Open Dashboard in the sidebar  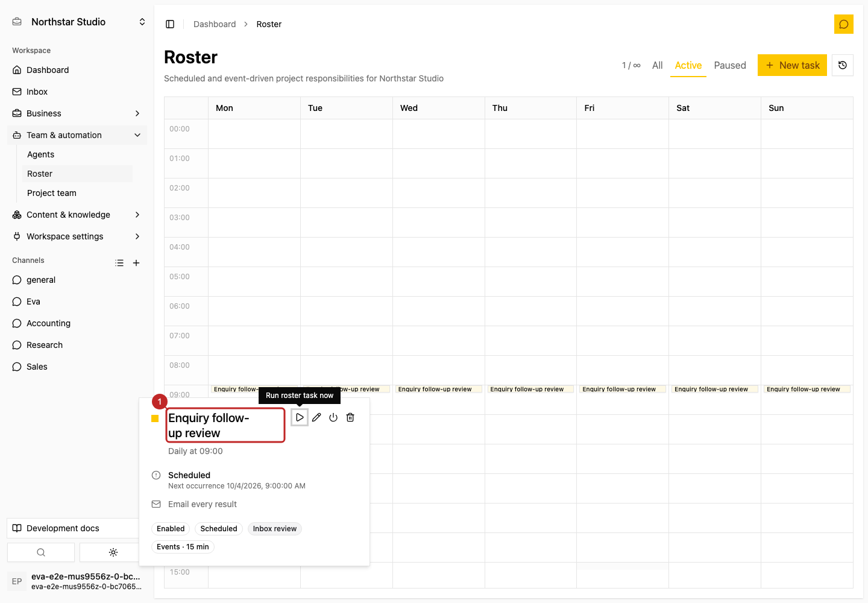77,70
